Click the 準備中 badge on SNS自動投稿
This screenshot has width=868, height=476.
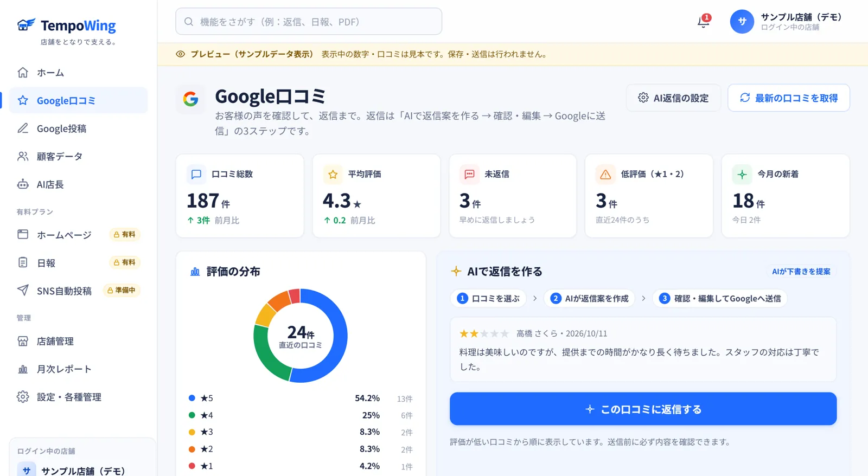122,291
